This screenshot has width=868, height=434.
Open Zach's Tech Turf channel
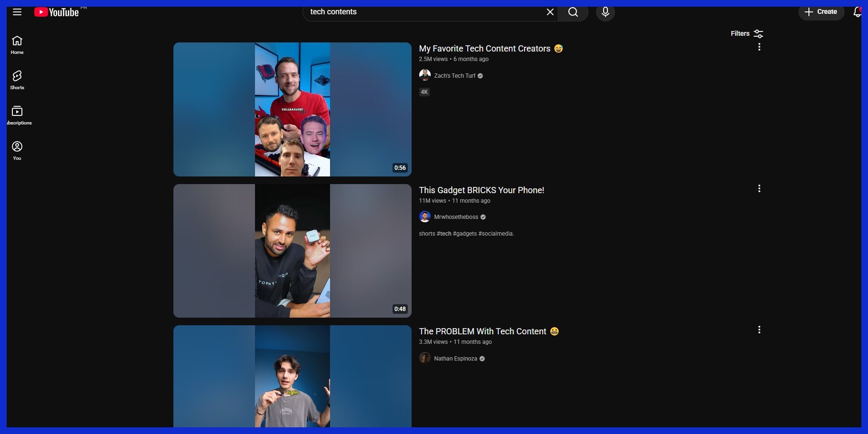pos(454,76)
